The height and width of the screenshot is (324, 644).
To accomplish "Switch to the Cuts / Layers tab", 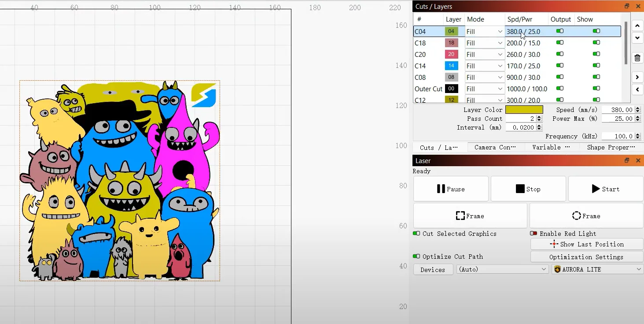I will click(438, 148).
